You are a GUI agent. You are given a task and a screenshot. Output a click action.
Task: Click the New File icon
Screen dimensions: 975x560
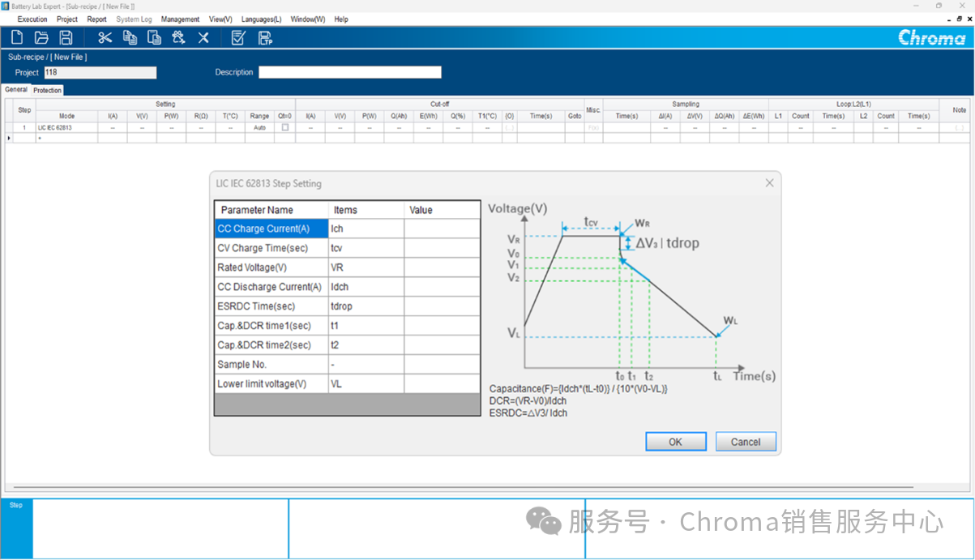[16, 37]
